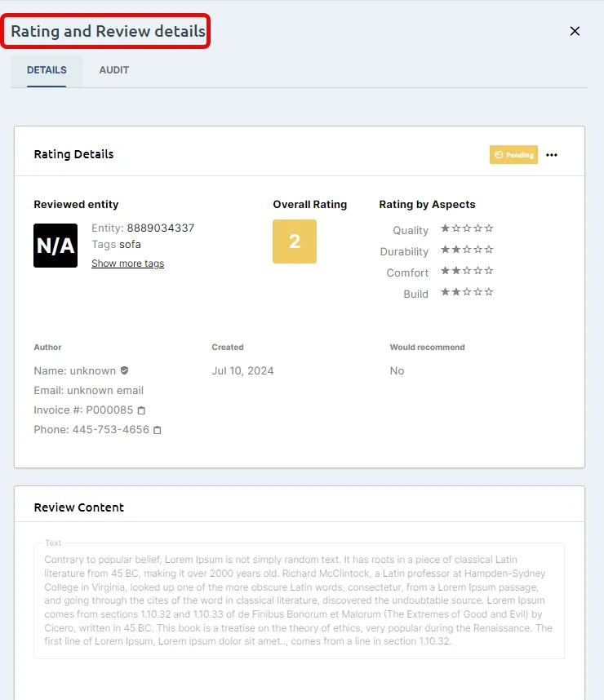This screenshot has width=604, height=700.
Task: Click the Comfort star rating
Action: [x=467, y=271]
